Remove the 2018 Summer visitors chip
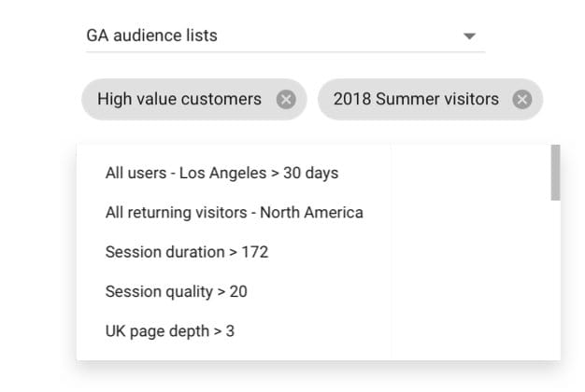This screenshot has width=585, height=392. click(x=522, y=100)
